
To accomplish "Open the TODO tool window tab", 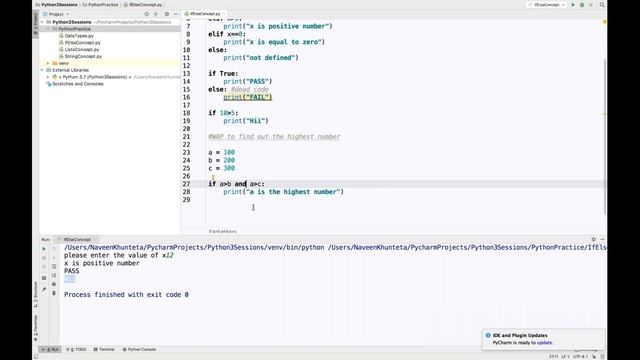I will click(77, 349).
